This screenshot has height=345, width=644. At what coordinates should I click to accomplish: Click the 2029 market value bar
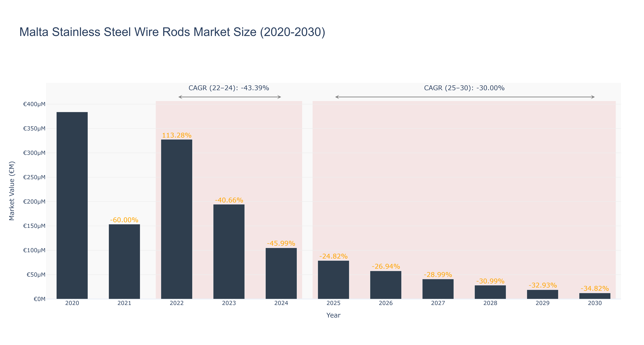tap(542, 295)
